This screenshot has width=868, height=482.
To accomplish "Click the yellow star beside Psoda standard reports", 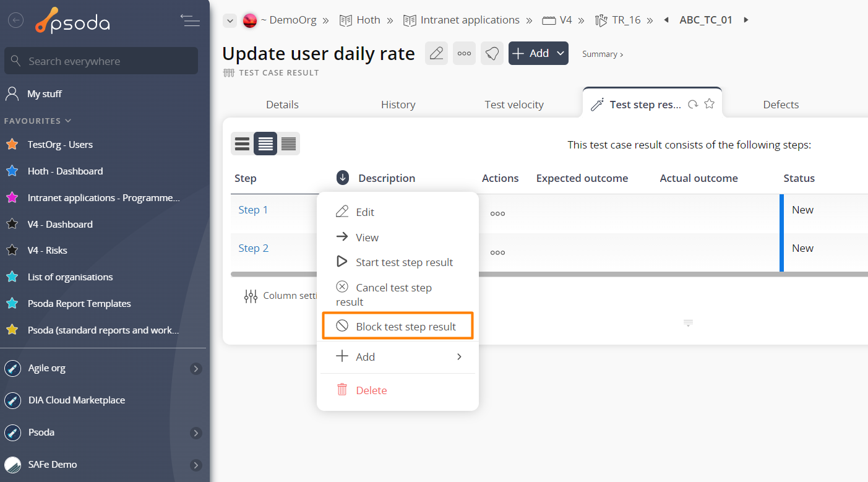I will click(x=12, y=330).
